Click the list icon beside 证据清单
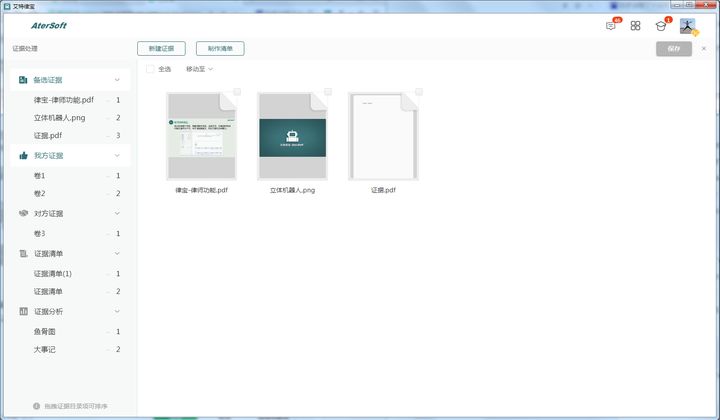 coord(24,254)
